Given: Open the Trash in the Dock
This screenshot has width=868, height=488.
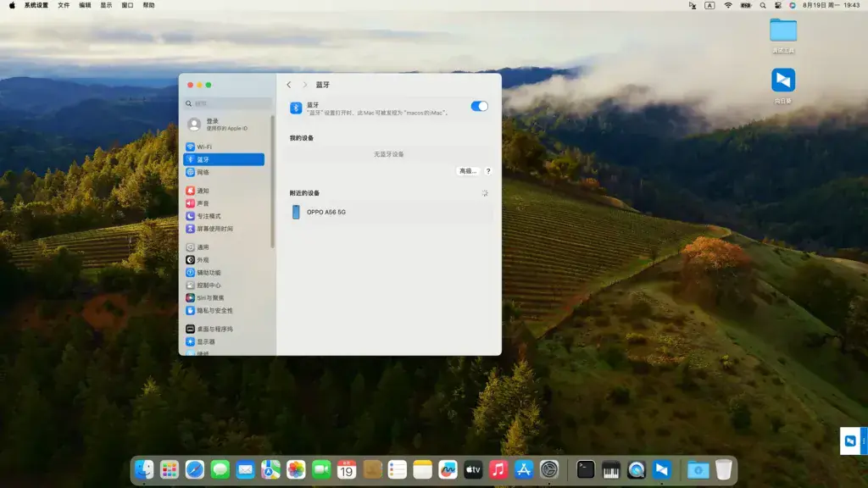Looking at the screenshot, I should point(724,469).
